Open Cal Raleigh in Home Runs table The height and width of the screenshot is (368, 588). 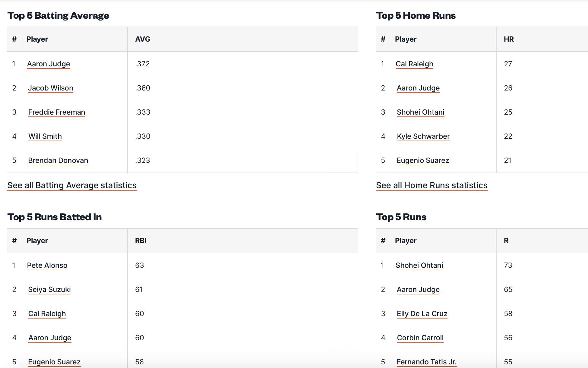click(x=414, y=64)
